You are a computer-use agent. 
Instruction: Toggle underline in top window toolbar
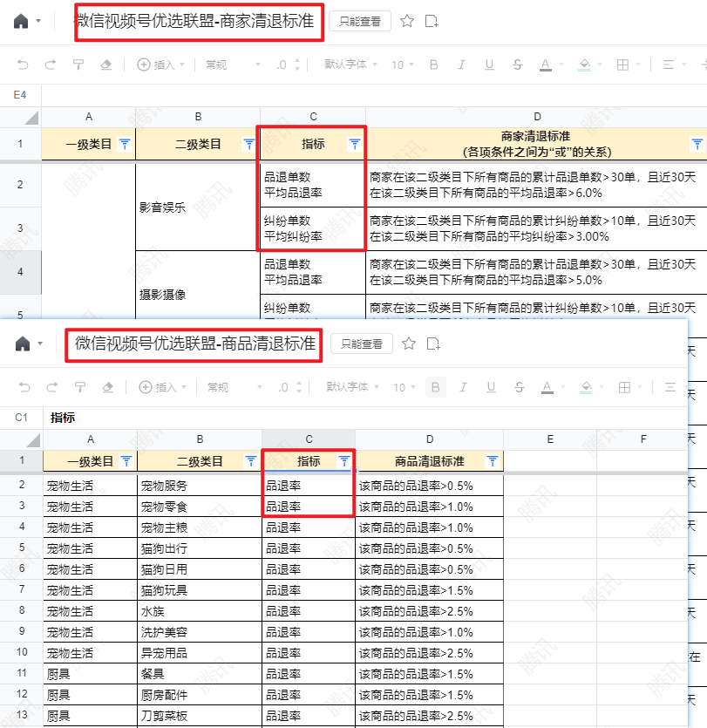point(489,65)
